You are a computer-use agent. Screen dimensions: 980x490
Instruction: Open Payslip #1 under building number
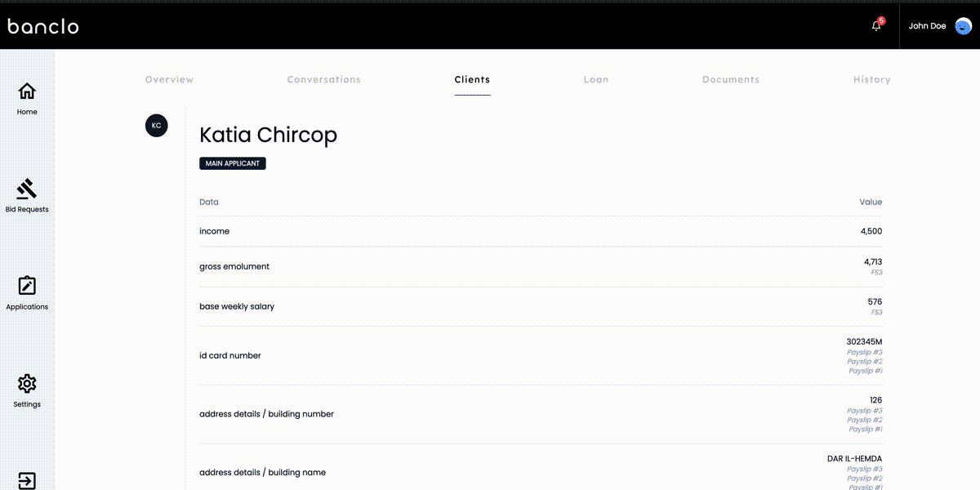point(867,430)
